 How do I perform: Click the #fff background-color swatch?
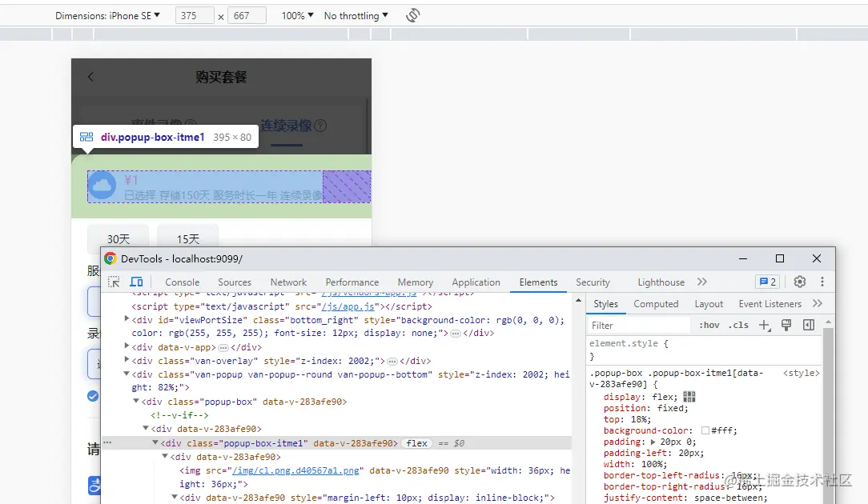click(x=705, y=430)
